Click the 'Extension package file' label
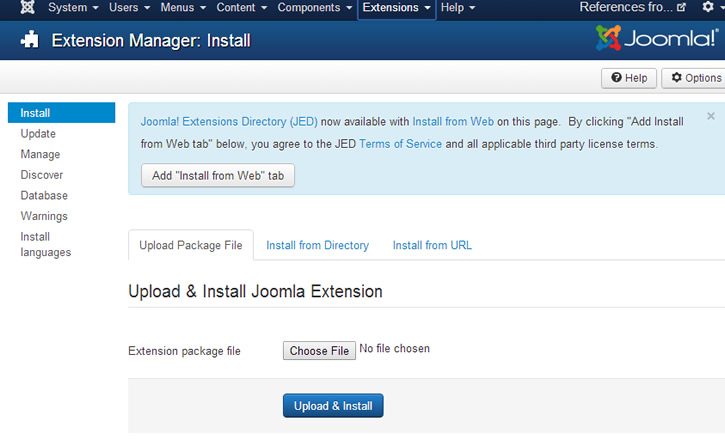Screen dimensions: 725x440 point(184,351)
